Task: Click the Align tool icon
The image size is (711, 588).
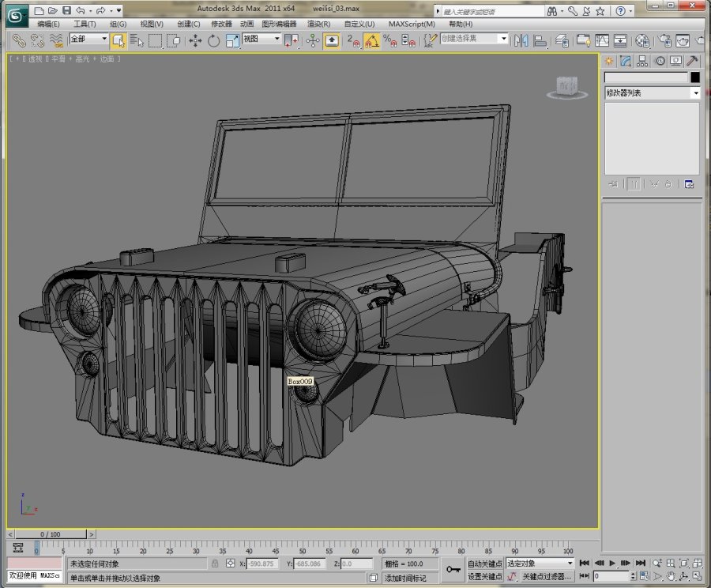Action: [540, 41]
